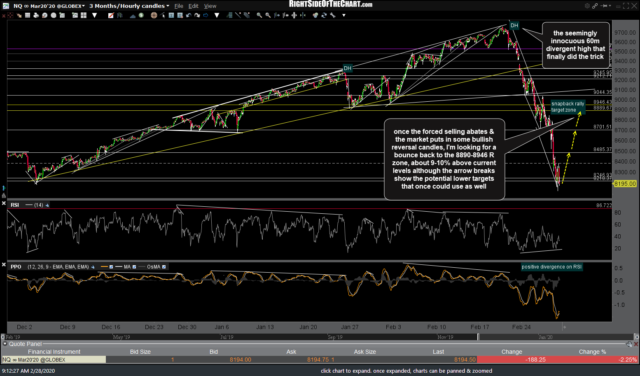Screen dimensions: 640x376
Task: Expand the small arrow at toolbar end
Action: pyautogui.click(x=344, y=15)
